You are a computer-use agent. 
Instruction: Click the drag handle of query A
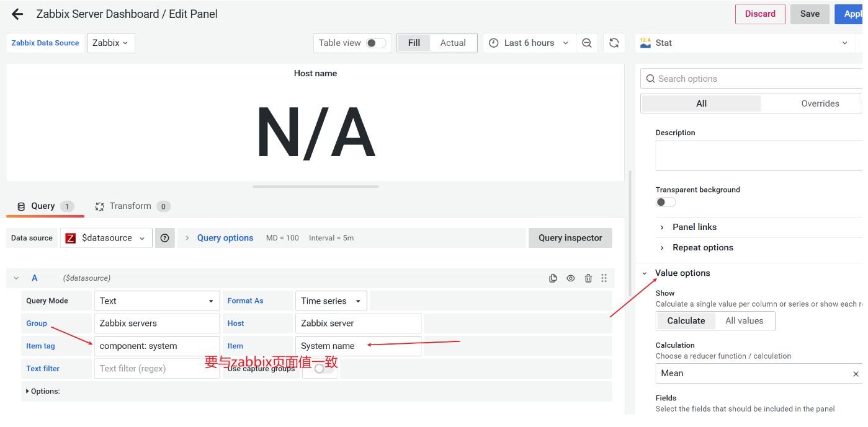pos(604,278)
